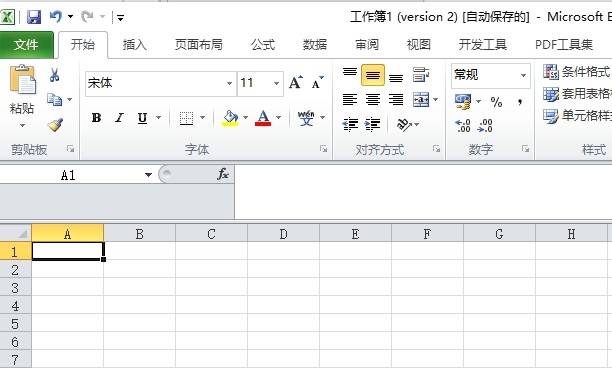Open the Undo history dropdown arrow

[x=70, y=16]
